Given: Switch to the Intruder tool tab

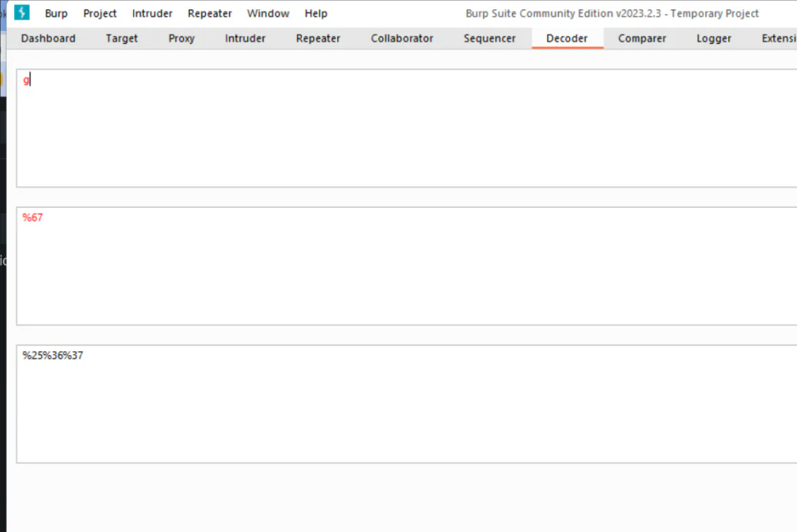Looking at the screenshot, I should 245,38.
